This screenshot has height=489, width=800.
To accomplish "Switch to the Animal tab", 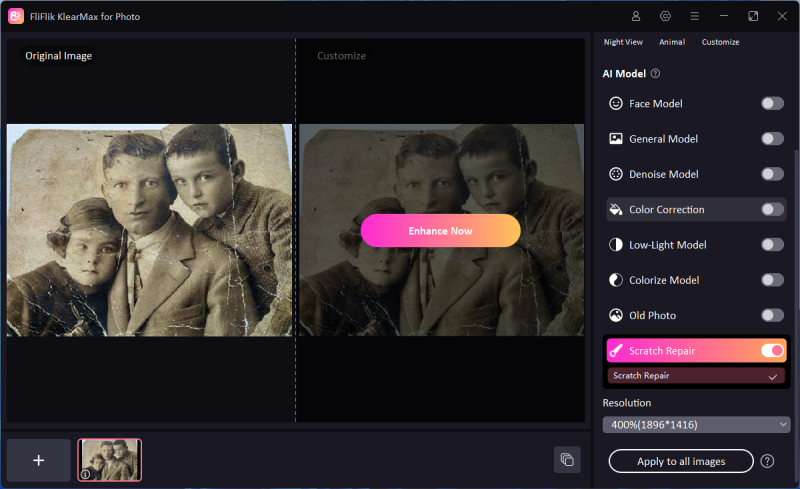I will (x=672, y=42).
